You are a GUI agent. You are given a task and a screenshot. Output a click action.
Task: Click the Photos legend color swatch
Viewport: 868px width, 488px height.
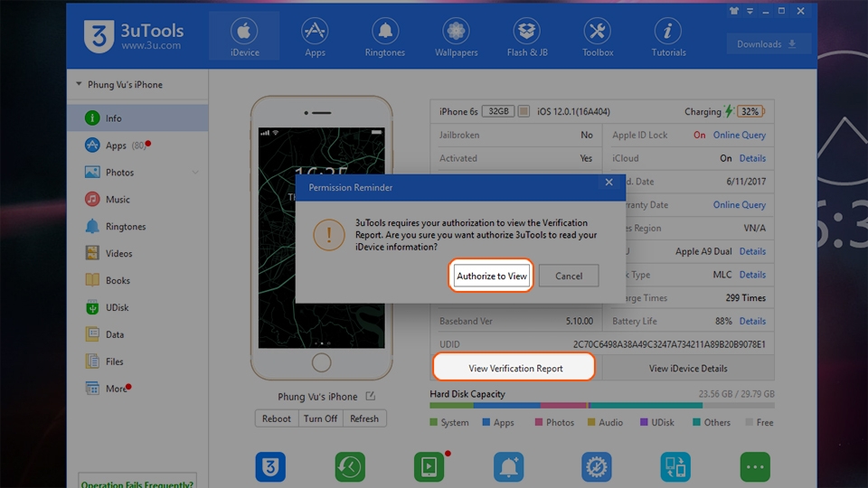[539, 422]
